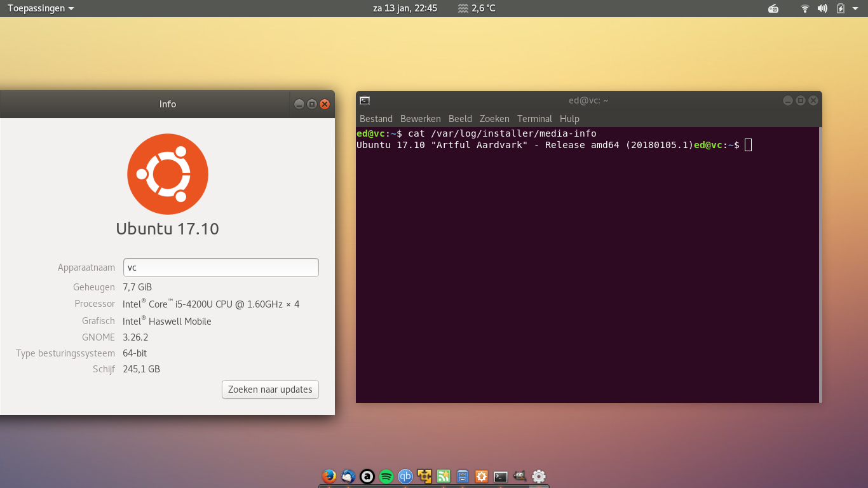Click the OS type value '64-bit'
This screenshot has height=488, width=868.
pyautogui.click(x=135, y=353)
